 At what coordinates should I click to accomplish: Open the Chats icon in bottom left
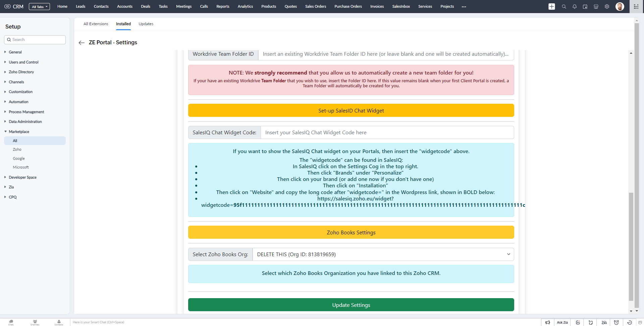[11, 322]
